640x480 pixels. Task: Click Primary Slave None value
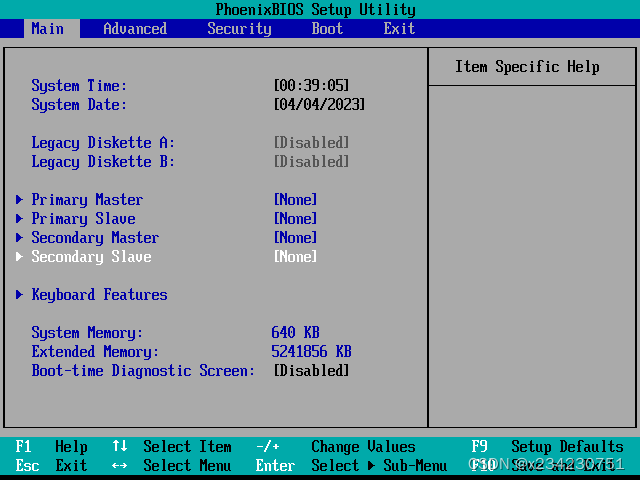coord(296,218)
